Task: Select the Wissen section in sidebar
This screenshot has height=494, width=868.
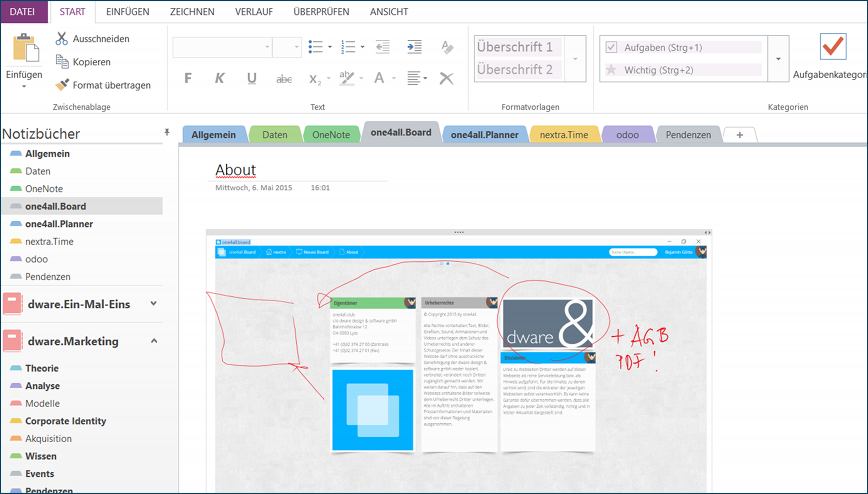Action: tap(41, 456)
